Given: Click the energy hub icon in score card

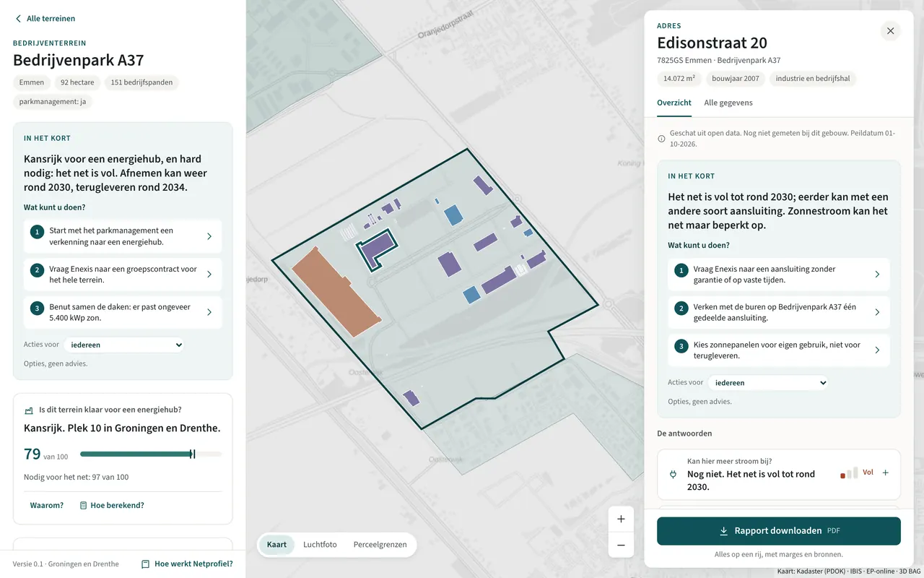Looking at the screenshot, I should coord(29,410).
